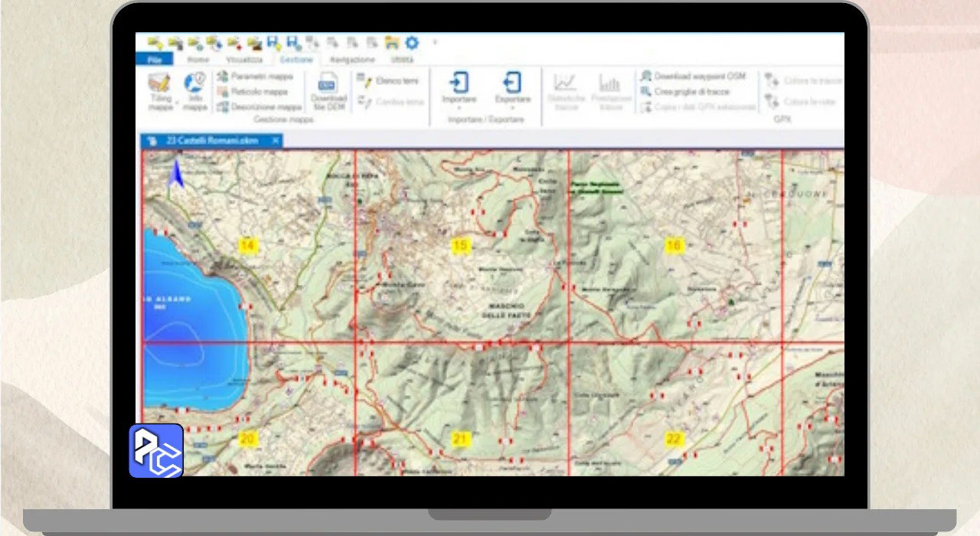Click the Tiling mappa icon
Viewport: 980px width, 536px height.
(x=159, y=83)
